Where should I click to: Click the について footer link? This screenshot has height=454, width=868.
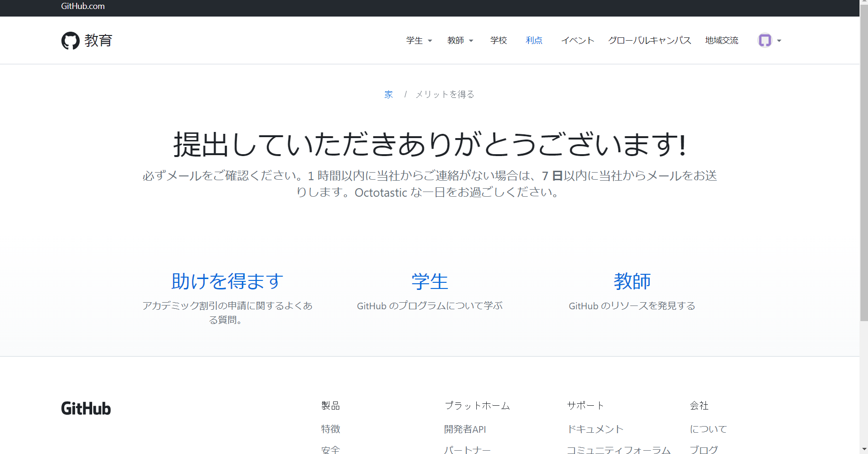pyautogui.click(x=708, y=429)
